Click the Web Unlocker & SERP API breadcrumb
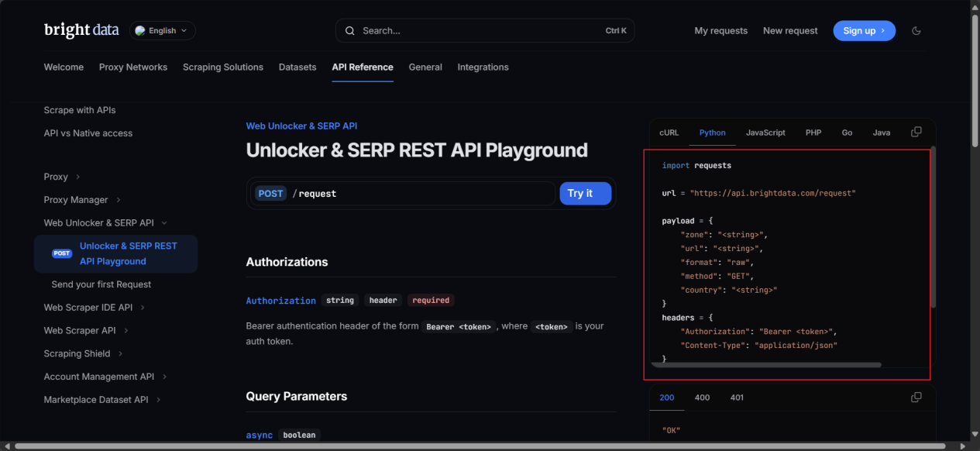 301,126
